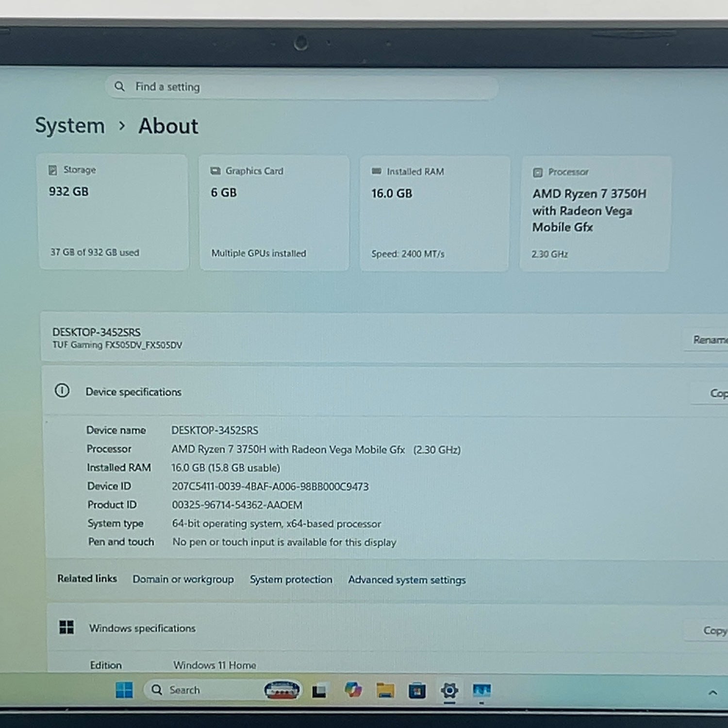Click the Multiple GPUs installed text
This screenshot has height=728, width=728.
coord(259,253)
